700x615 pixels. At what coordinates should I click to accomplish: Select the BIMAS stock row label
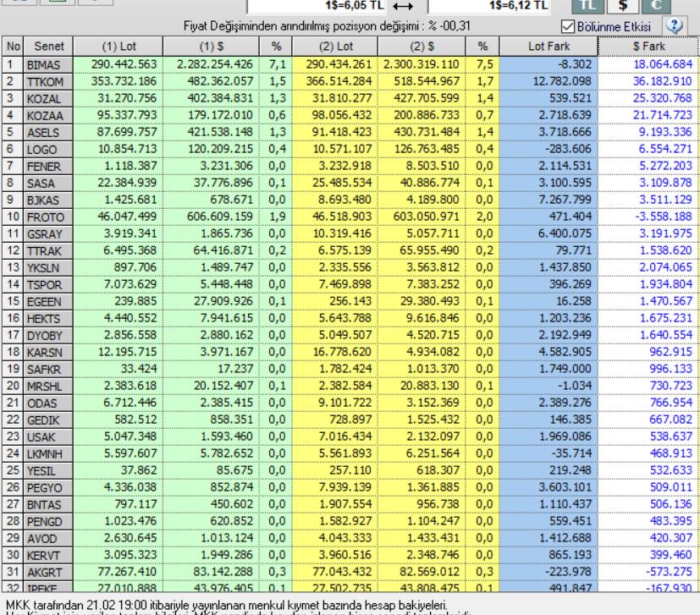coord(48,64)
